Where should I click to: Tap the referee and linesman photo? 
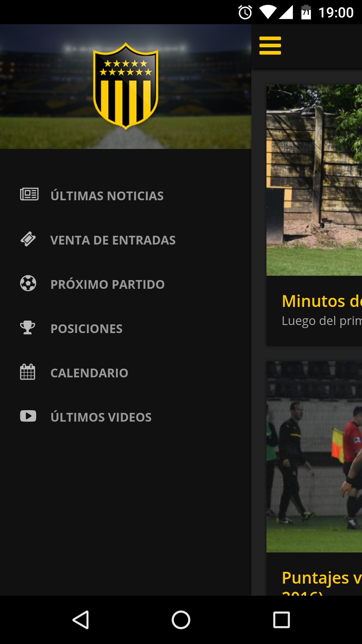[314, 457]
